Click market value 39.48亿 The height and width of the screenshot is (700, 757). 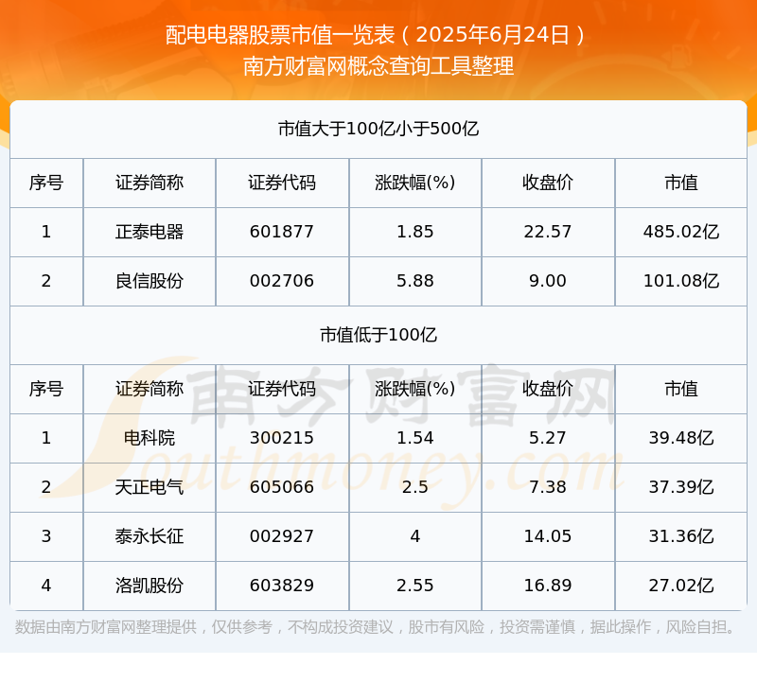680,438
